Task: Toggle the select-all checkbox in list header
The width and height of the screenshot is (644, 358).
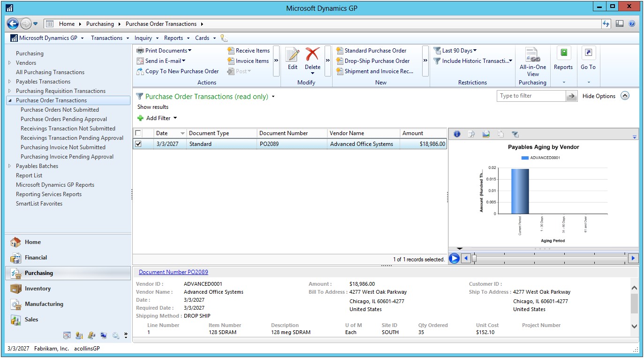Action: click(x=138, y=133)
